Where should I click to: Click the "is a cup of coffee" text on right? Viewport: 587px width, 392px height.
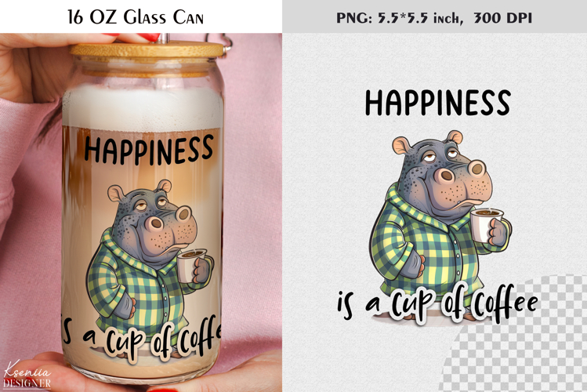point(437,303)
